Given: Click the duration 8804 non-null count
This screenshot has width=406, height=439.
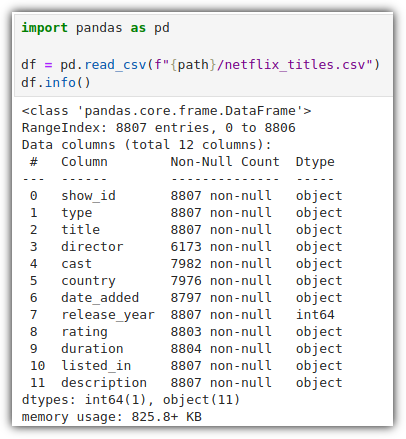Looking at the screenshot, I should pyautogui.click(x=221, y=349).
